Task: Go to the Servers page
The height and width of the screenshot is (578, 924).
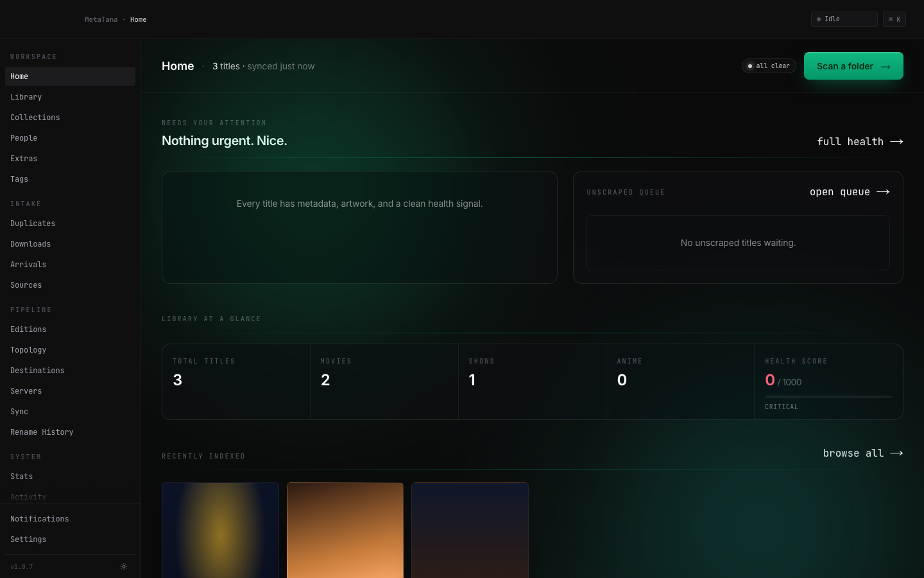Action: tap(70, 391)
